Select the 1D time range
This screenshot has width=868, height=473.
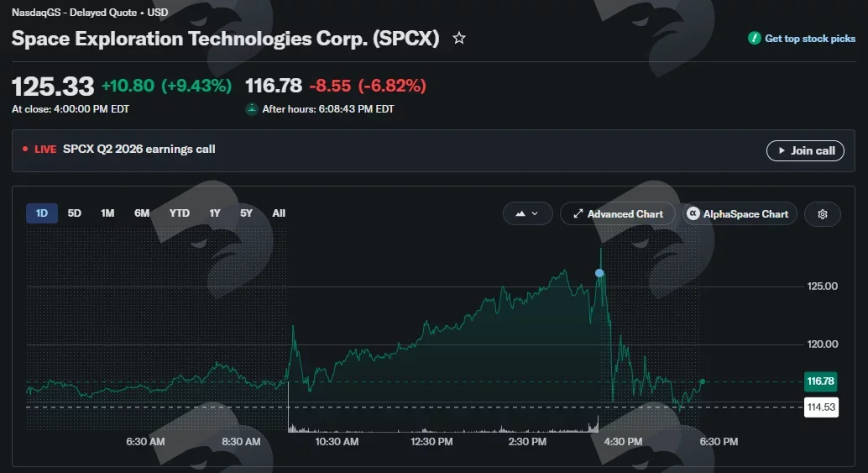[x=41, y=213]
